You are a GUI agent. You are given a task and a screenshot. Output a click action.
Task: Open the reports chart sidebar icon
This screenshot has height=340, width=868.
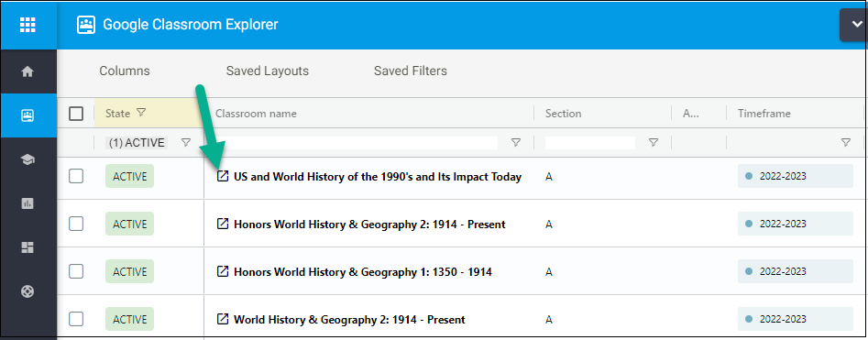[x=27, y=203]
